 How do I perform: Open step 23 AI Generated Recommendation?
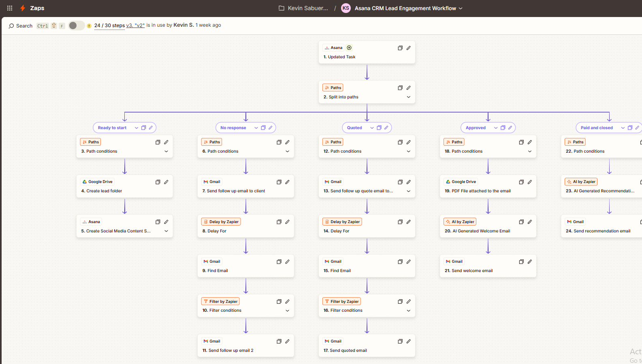click(601, 186)
